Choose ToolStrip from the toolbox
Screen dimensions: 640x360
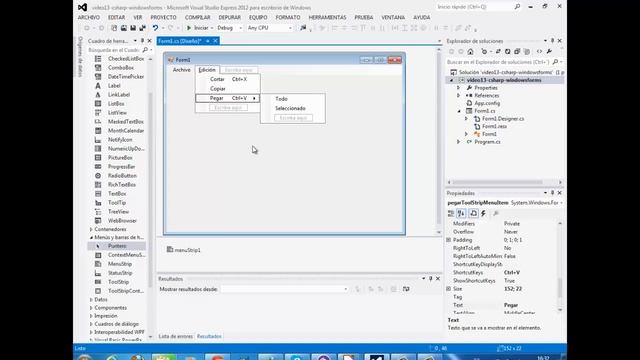pos(118,282)
